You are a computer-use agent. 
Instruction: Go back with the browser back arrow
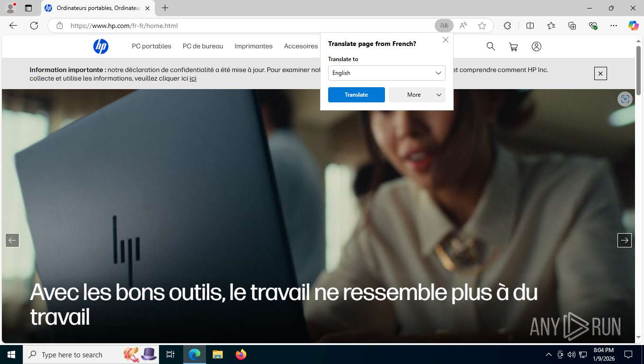(13, 26)
